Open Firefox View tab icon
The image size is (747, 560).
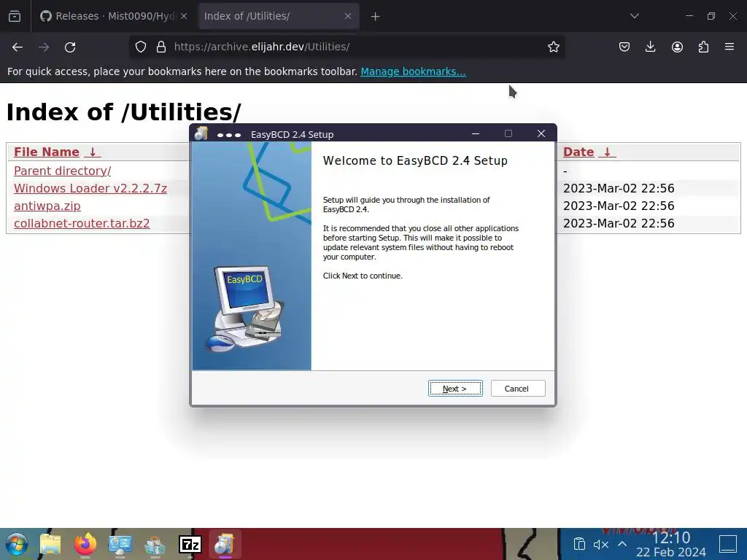click(x=15, y=16)
